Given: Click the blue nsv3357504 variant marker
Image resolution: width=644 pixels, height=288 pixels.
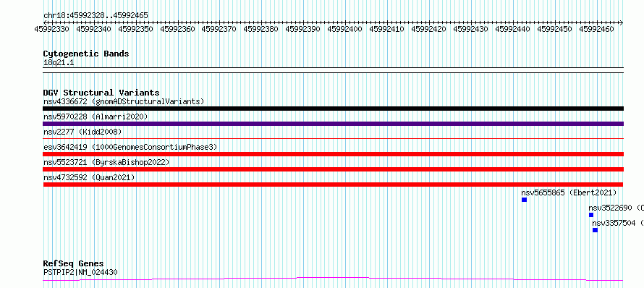Looking at the screenshot, I should pyautogui.click(x=595, y=230).
